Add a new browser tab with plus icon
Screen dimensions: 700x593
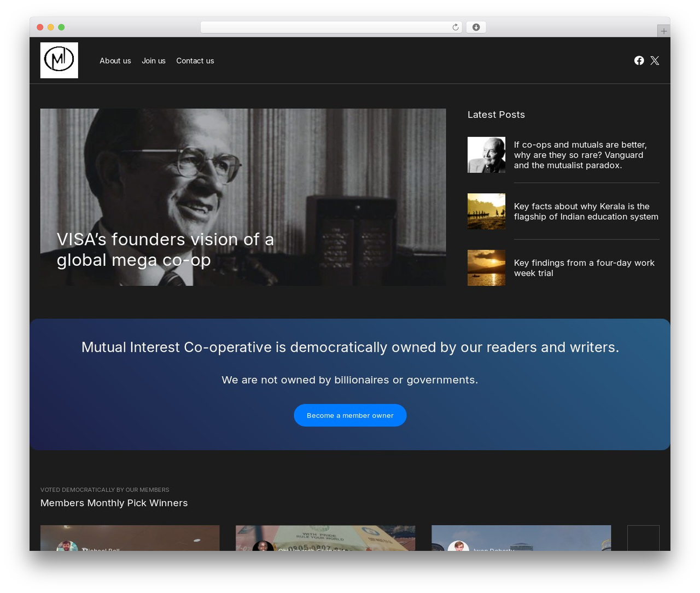click(663, 31)
